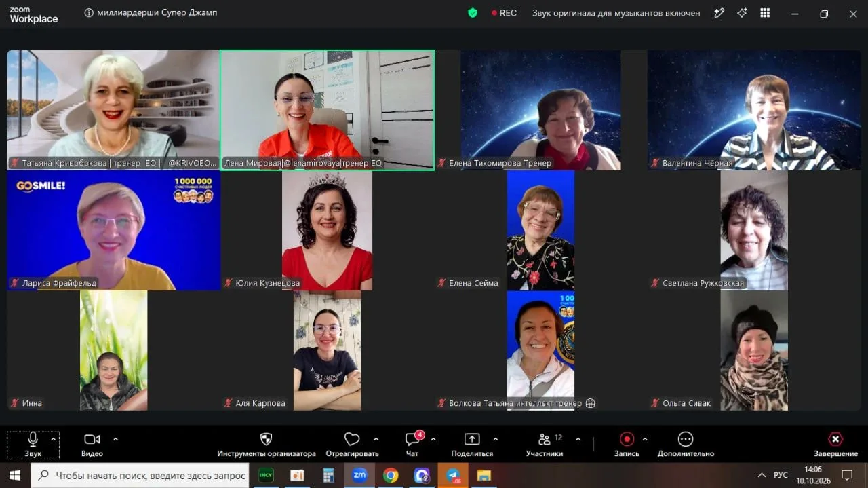Open the Zoom app icon in the taskbar
Viewport: 868px width, 488px height.
(359, 475)
